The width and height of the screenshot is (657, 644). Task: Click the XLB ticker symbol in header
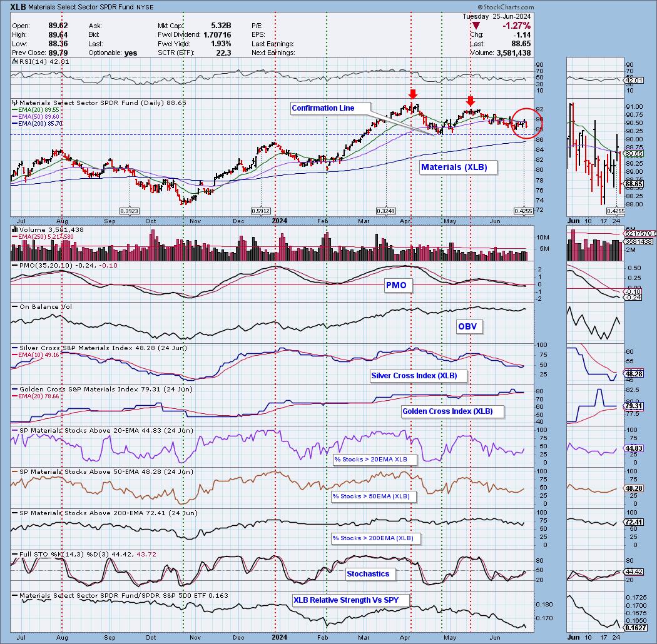tap(17, 7)
